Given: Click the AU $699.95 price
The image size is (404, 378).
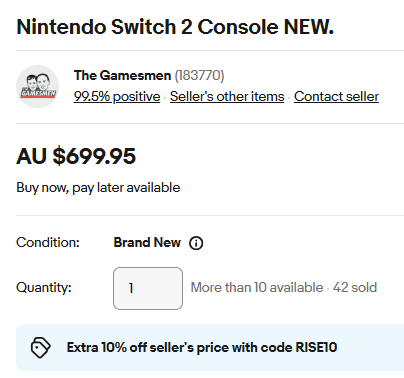Looking at the screenshot, I should [76, 156].
